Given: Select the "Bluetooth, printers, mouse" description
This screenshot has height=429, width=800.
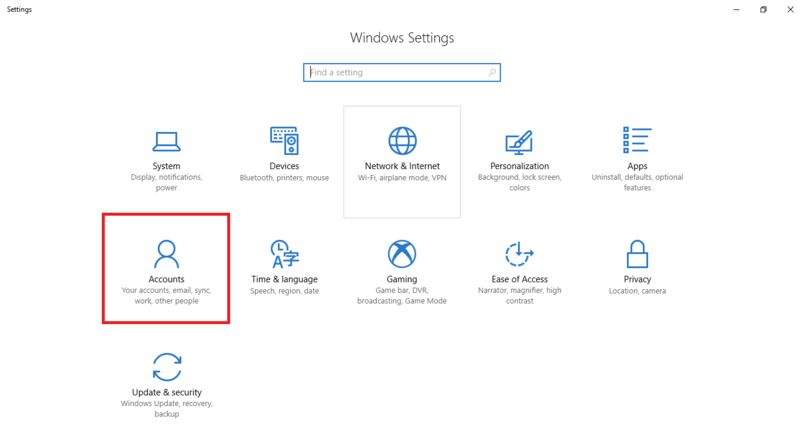Looking at the screenshot, I should tap(284, 178).
